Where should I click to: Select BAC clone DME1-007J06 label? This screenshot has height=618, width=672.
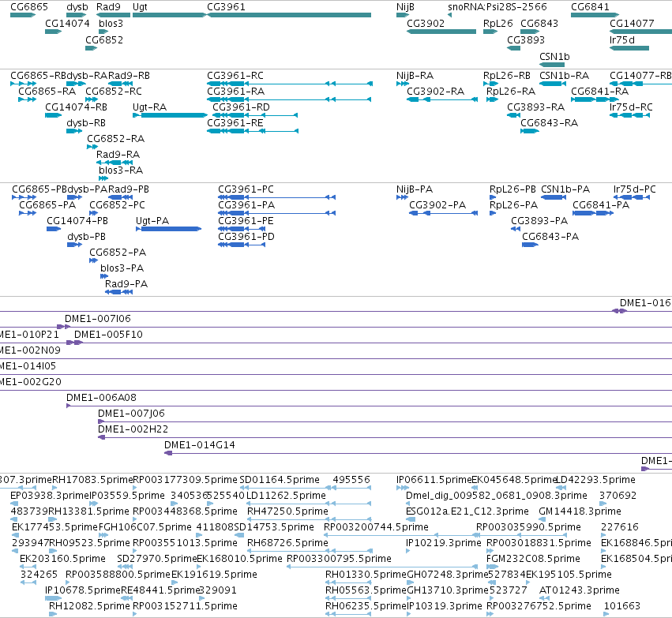[x=131, y=414]
